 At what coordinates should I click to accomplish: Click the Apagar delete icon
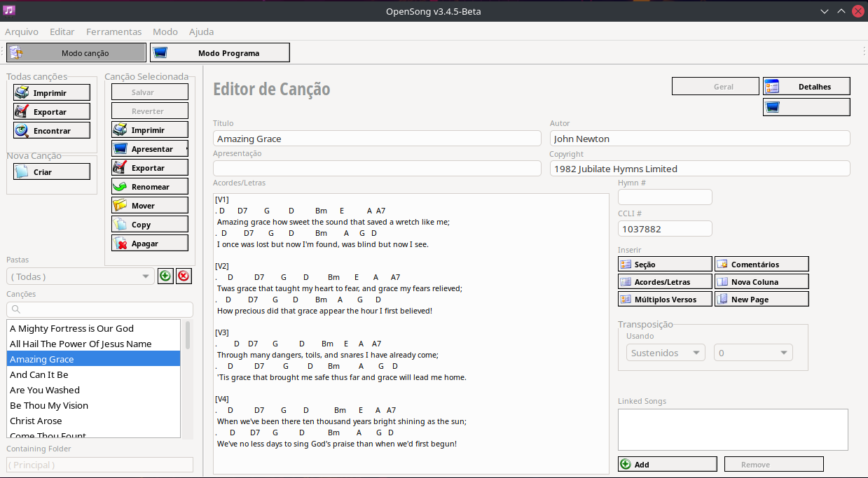pos(119,242)
